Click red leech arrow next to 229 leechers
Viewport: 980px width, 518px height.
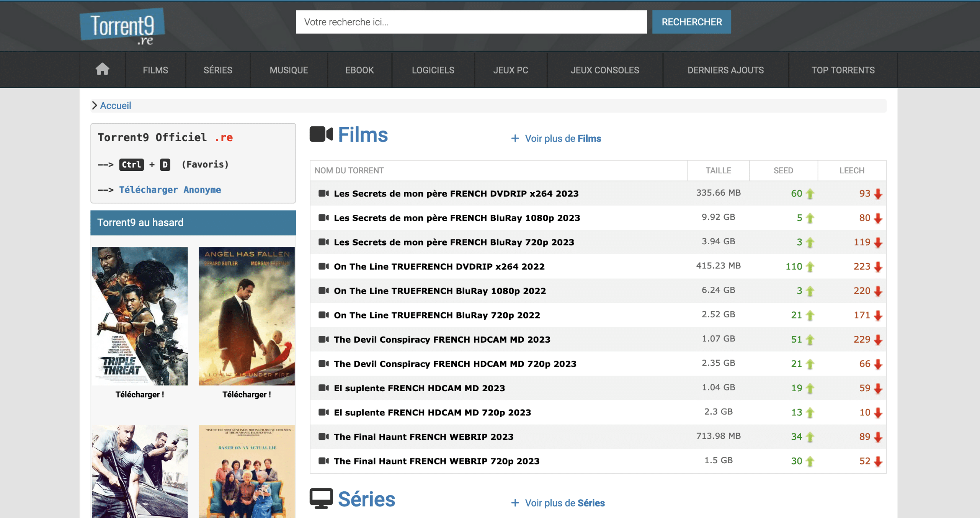pos(878,340)
